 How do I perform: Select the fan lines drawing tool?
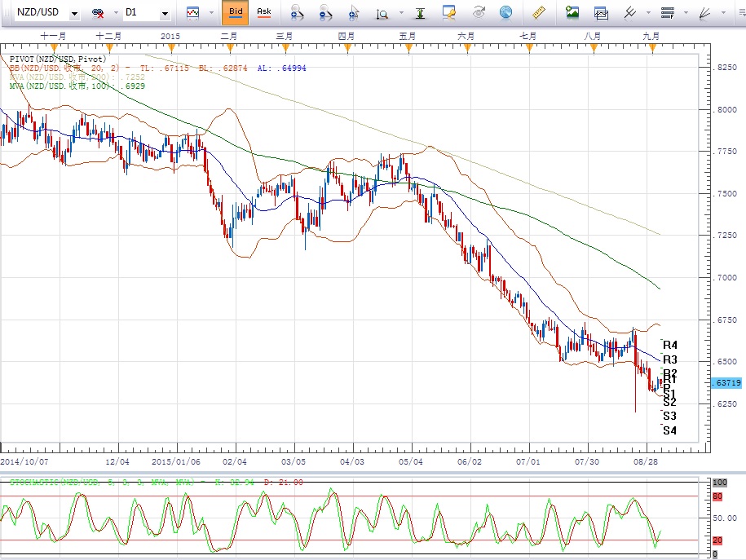(705, 13)
